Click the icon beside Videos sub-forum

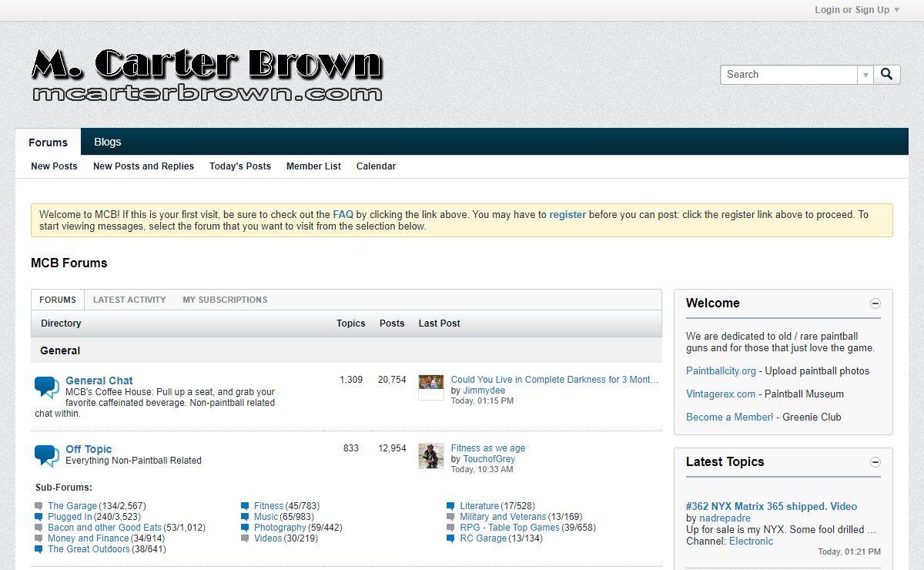point(245,538)
